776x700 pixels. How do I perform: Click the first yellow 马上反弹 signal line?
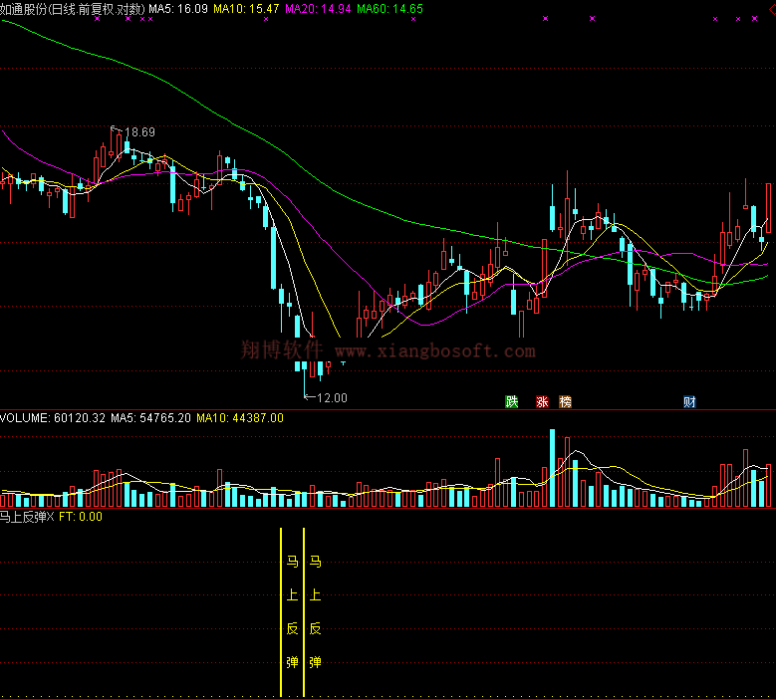281,612
